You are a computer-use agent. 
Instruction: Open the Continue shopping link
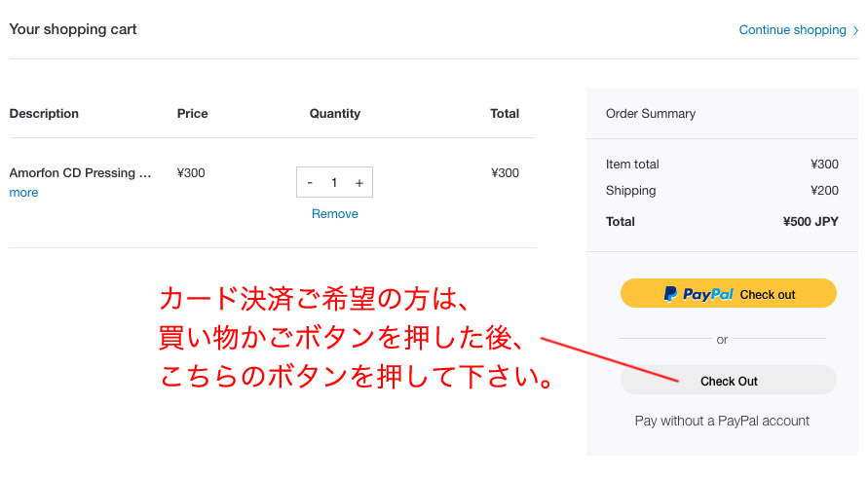pyautogui.click(x=792, y=30)
